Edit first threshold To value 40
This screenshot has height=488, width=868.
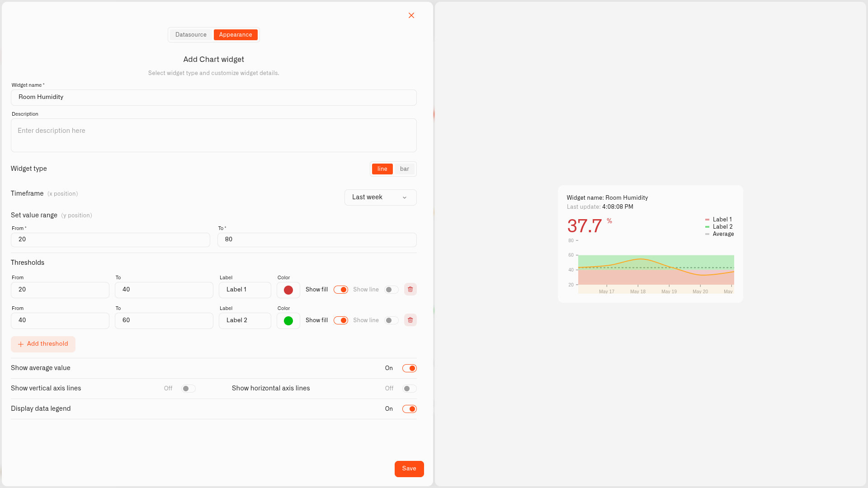tap(164, 290)
